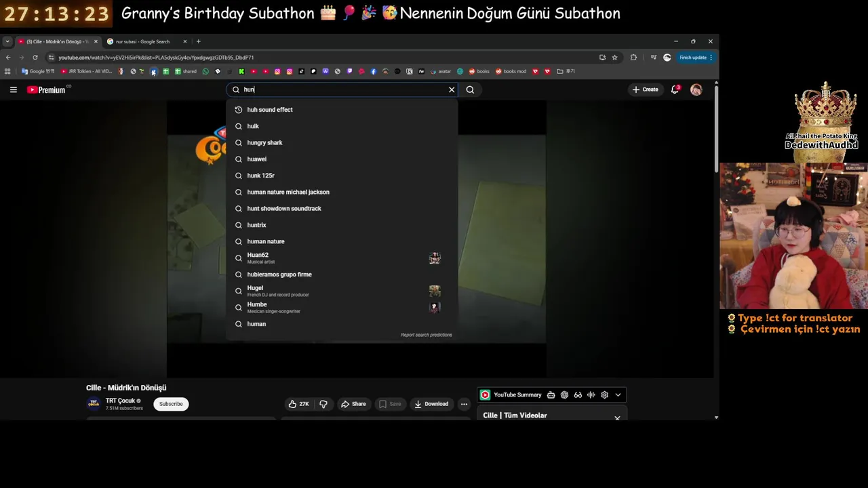
Task: Open Humbe singer-songwriter suggestion
Action: pos(342,307)
